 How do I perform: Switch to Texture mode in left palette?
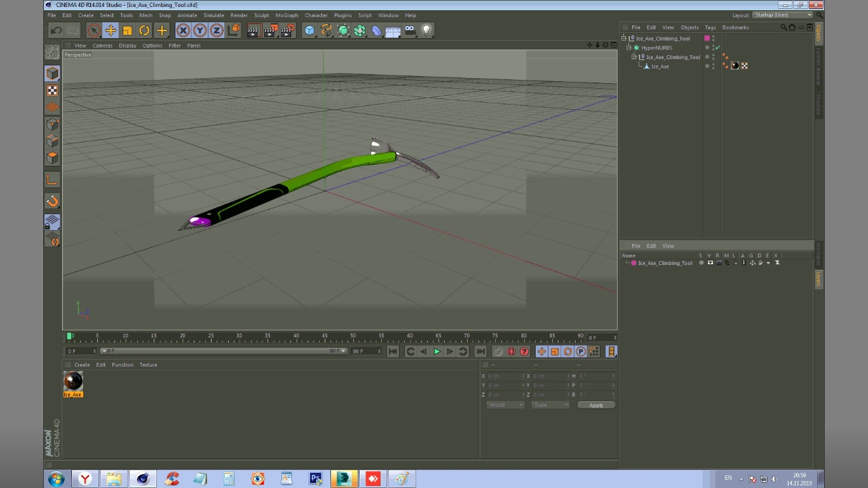pos(52,91)
